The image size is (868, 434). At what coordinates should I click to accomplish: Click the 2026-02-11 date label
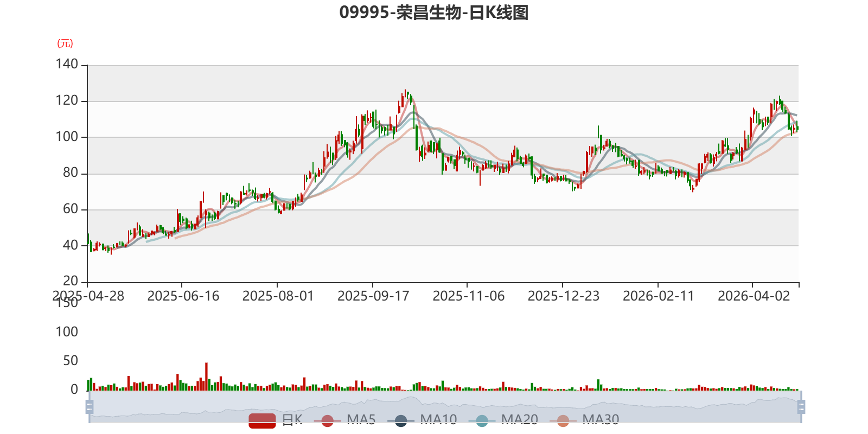(659, 296)
